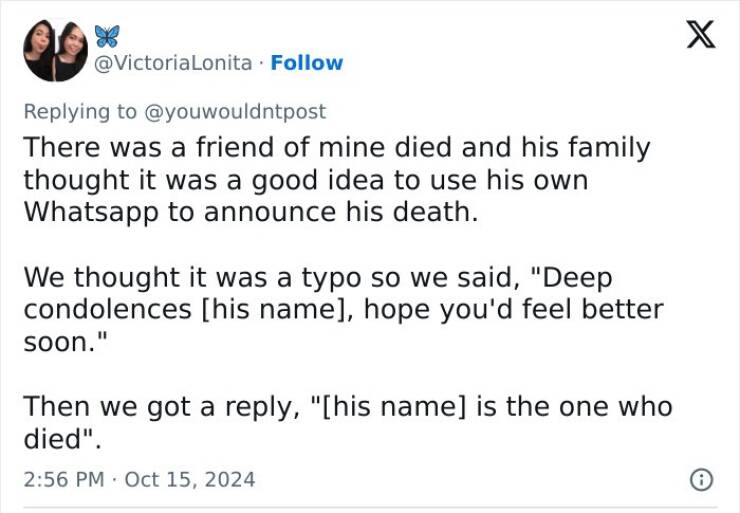Click the blue butterfly emoji display name
This screenshot has width=740, height=513.
point(107,36)
